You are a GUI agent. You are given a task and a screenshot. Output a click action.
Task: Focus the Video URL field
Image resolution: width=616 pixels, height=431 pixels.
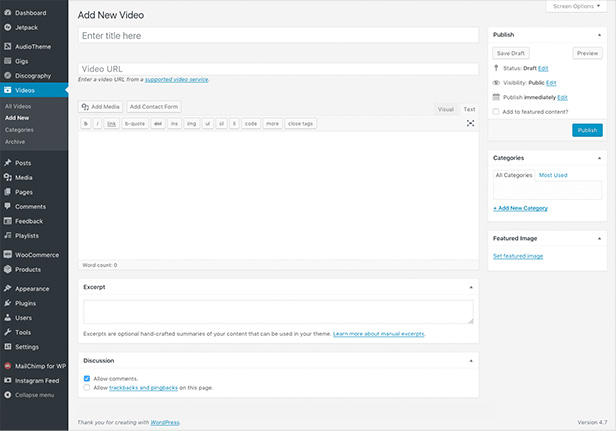click(278, 69)
